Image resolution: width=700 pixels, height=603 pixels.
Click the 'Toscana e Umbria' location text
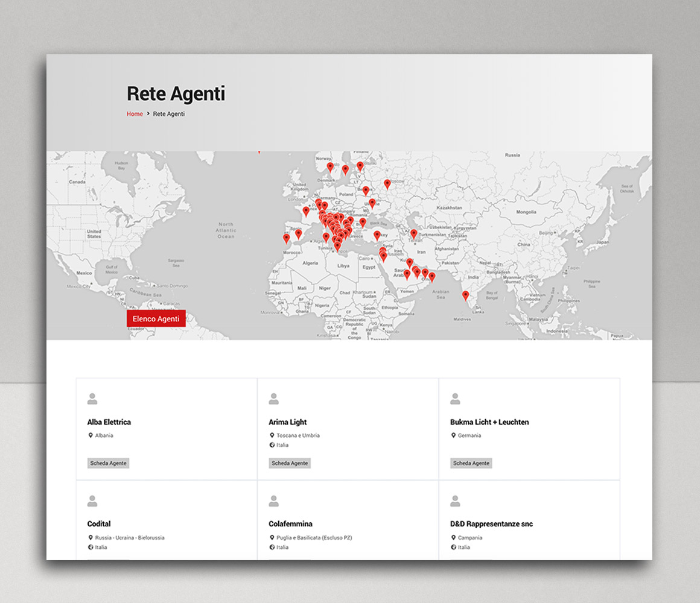tap(297, 435)
